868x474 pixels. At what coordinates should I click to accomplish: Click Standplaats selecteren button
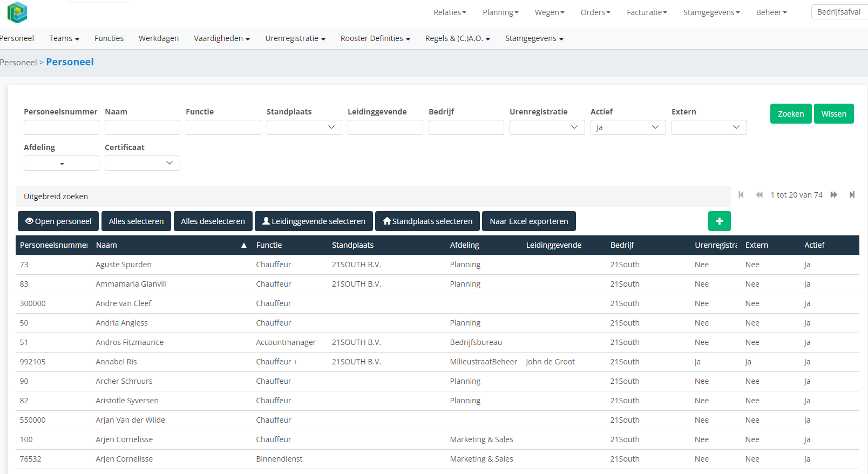point(428,221)
